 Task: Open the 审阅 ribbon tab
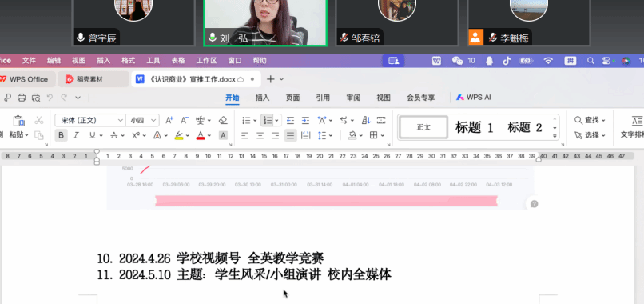tap(353, 98)
